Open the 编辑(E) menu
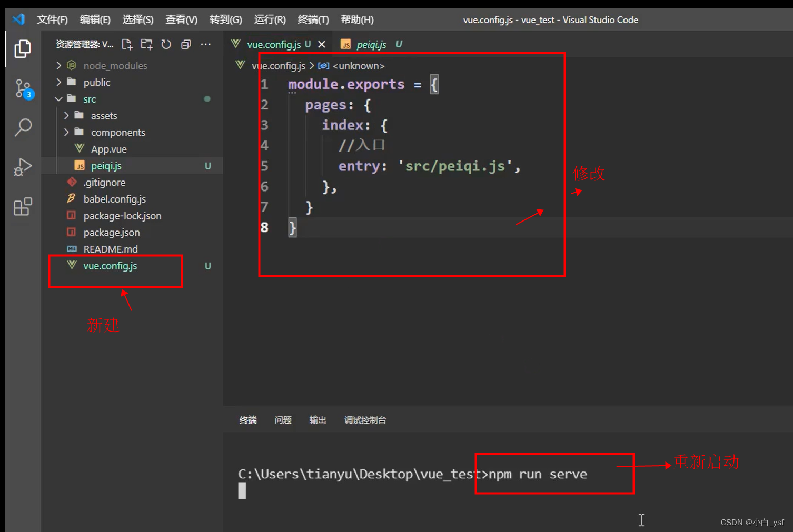Viewport: 793px width, 532px height. [x=95, y=19]
